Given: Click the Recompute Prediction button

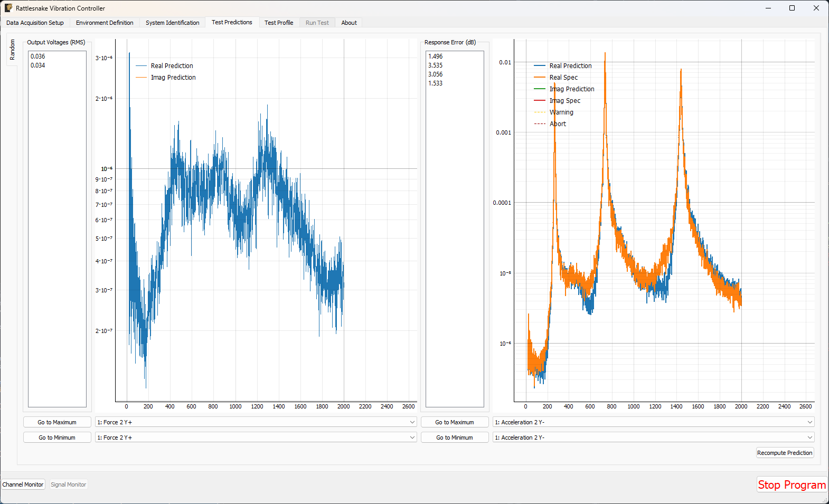Looking at the screenshot, I should pos(784,453).
